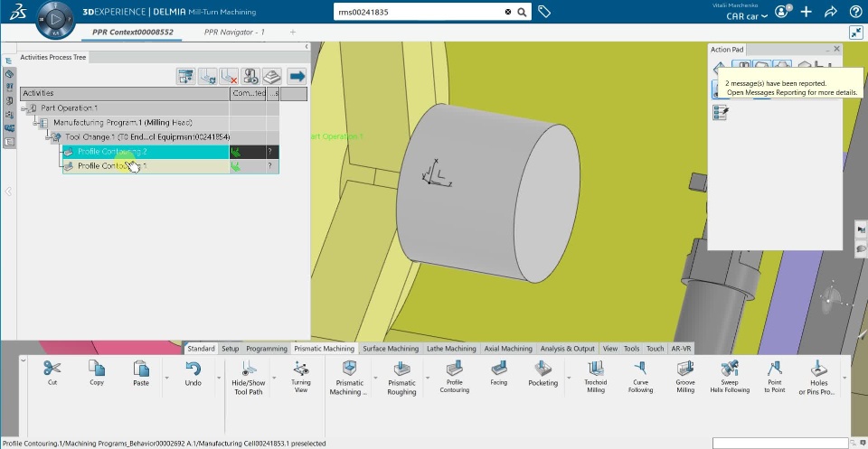Click the search magnifier icon
This screenshot has height=449, width=868.
click(x=522, y=12)
